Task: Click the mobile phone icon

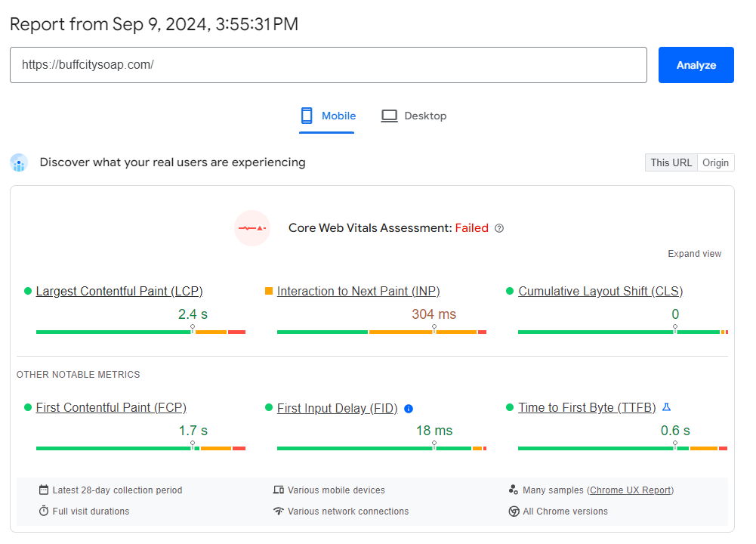Action: pos(307,116)
